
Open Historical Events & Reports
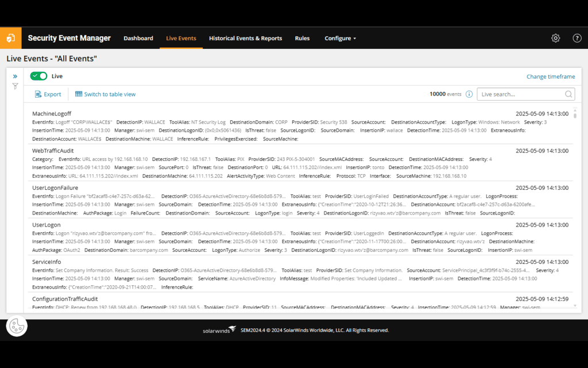[245, 38]
